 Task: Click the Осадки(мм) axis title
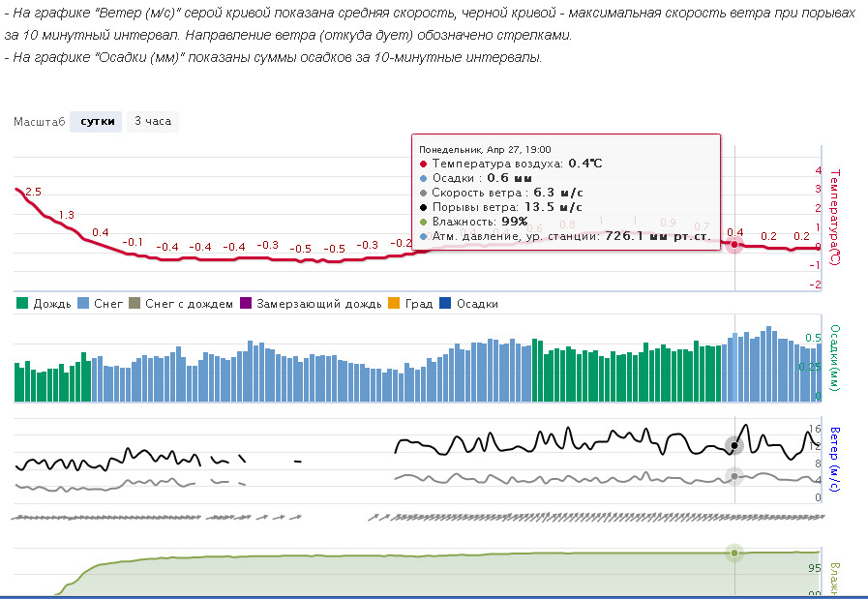(x=835, y=358)
